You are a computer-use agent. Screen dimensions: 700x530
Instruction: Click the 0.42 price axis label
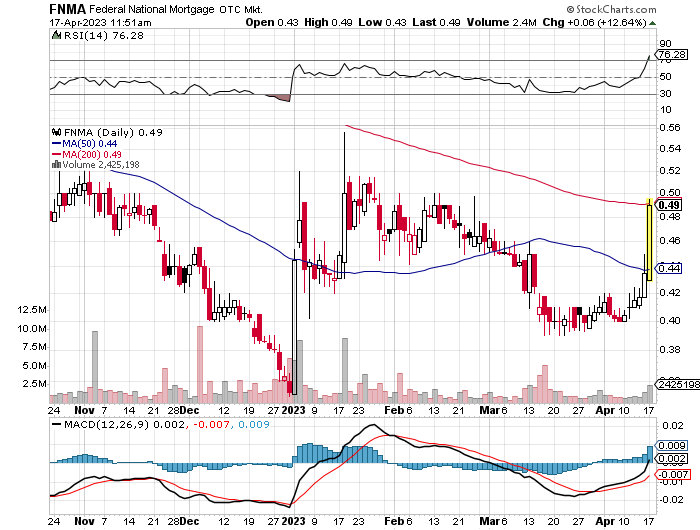point(670,292)
